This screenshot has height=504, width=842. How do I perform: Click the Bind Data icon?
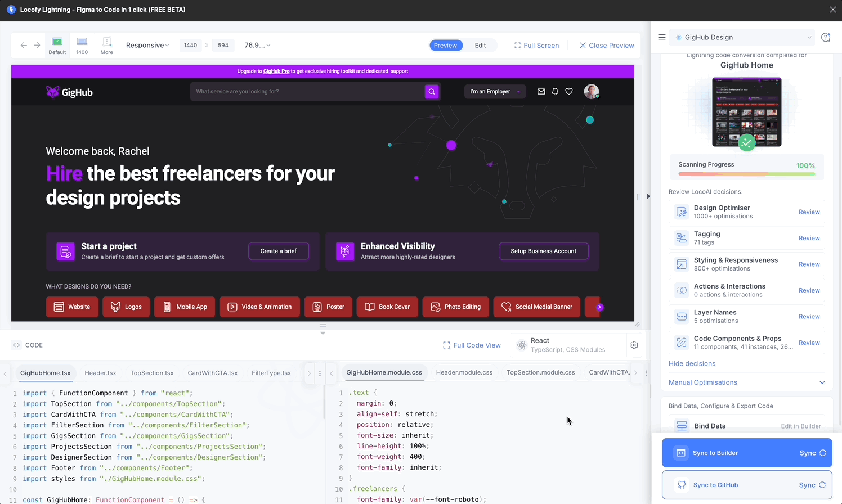pyautogui.click(x=682, y=426)
